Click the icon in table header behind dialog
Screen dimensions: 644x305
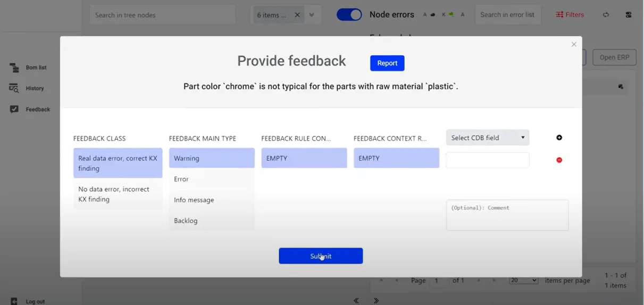(621, 87)
